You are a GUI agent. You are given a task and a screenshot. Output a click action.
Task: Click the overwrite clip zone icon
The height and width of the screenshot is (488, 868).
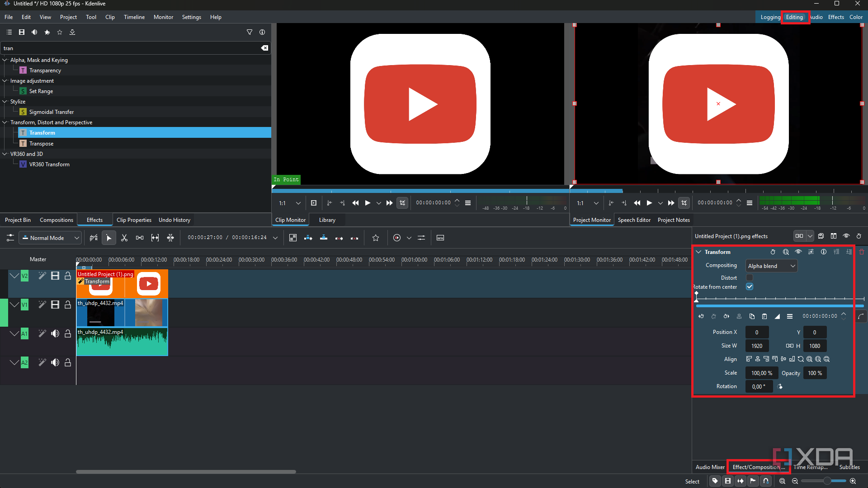(x=324, y=238)
